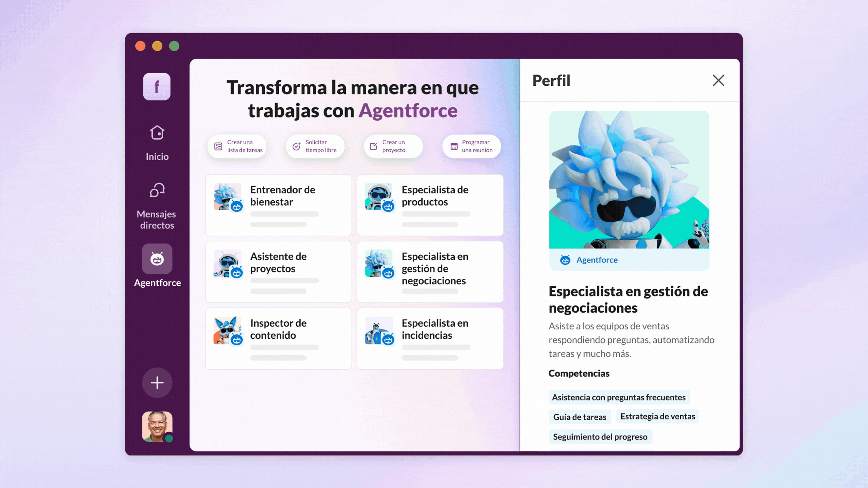Click the Inspector de contenido avatar image

pos(227,330)
